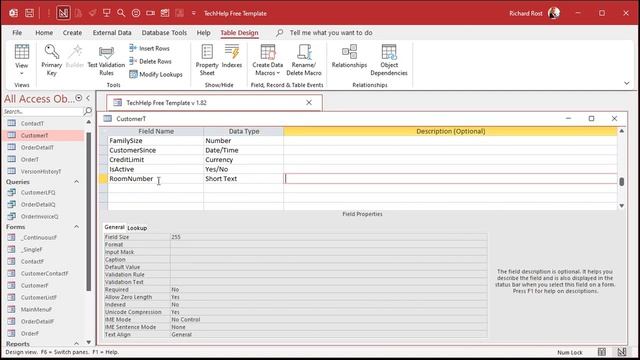Open the External Data tab
Viewport: 640px width, 360px height.
coord(112,33)
